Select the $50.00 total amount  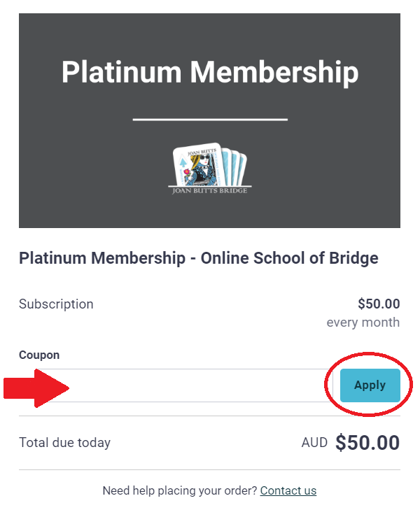coord(367,442)
